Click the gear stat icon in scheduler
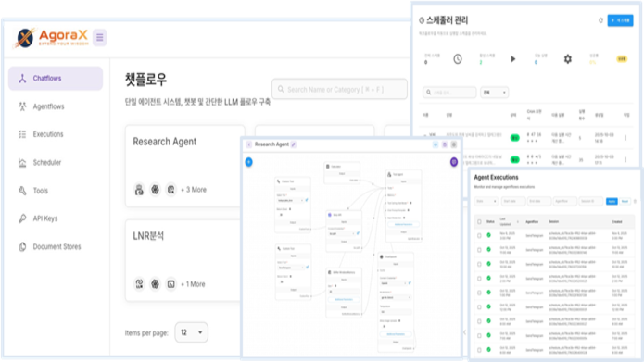The image size is (644, 362). tap(568, 59)
